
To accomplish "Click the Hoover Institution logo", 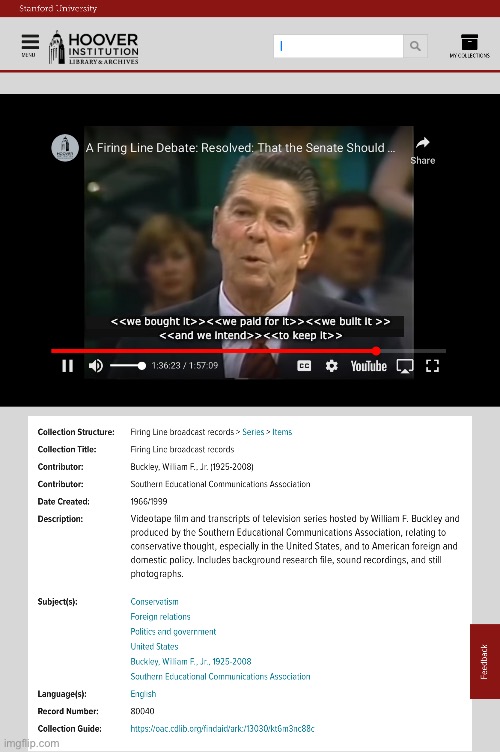I will pyautogui.click(x=93, y=48).
